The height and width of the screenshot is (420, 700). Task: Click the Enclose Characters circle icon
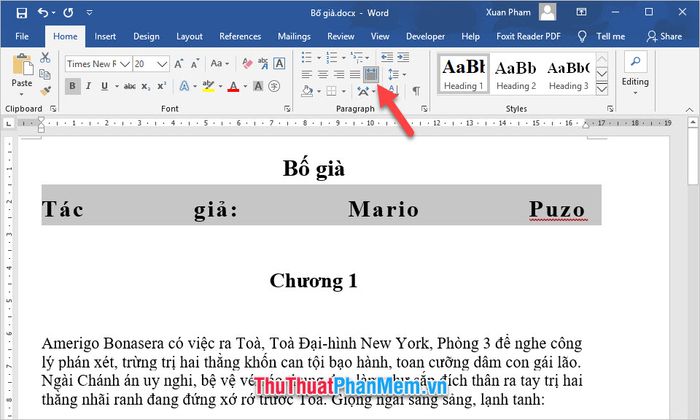tap(274, 86)
